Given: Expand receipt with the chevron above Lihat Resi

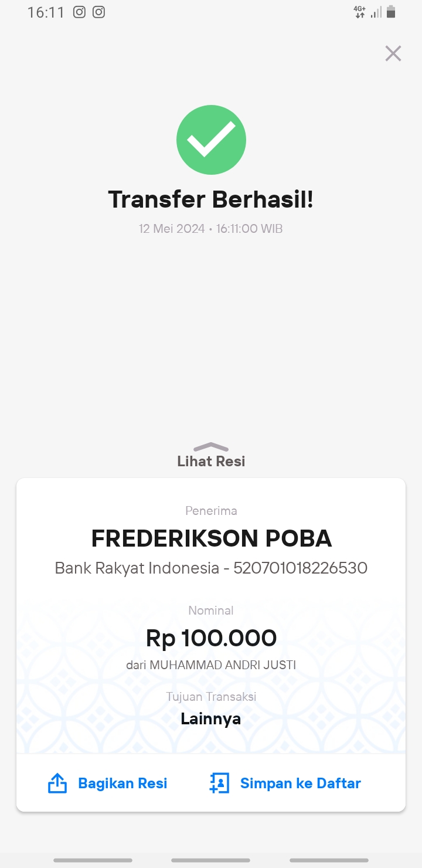Looking at the screenshot, I should coord(210,447).
